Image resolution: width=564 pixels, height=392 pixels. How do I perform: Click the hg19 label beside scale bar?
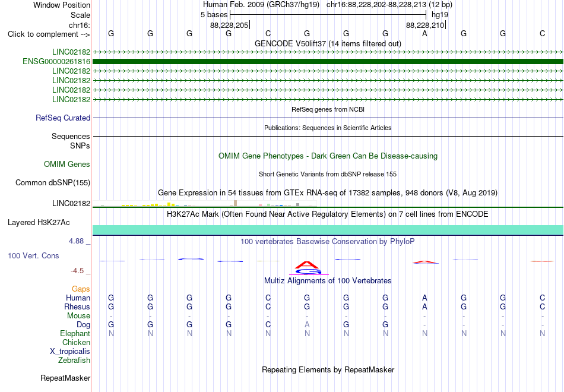point(440,15)
